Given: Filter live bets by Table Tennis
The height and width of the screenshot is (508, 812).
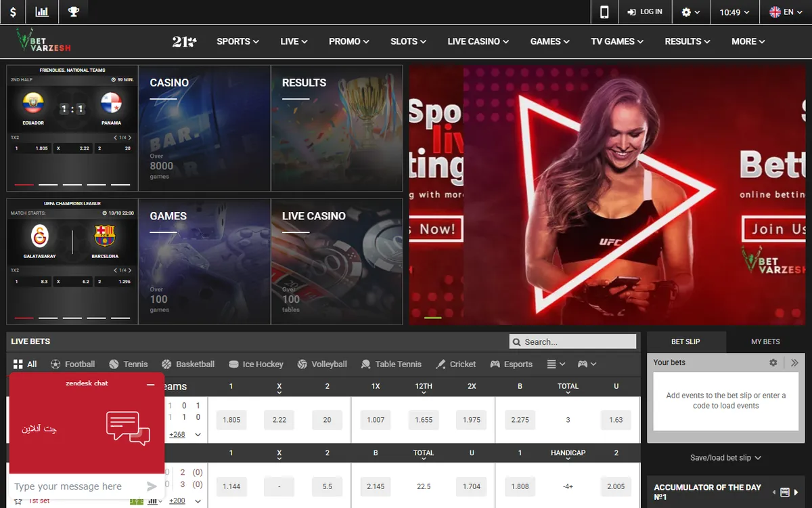Looking at the screenshot, I should 391,364.
